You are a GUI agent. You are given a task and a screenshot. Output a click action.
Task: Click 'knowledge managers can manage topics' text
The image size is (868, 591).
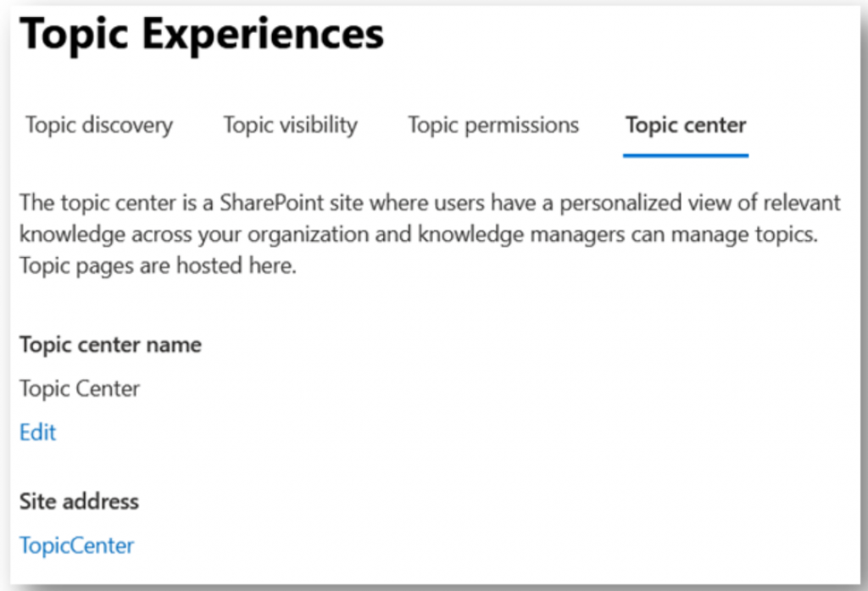(618, 235)
